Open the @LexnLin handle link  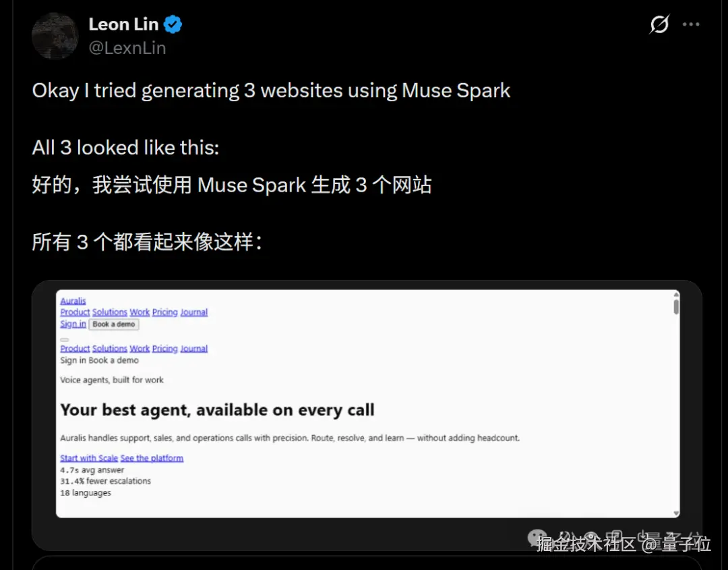click(x=127, y=48)
